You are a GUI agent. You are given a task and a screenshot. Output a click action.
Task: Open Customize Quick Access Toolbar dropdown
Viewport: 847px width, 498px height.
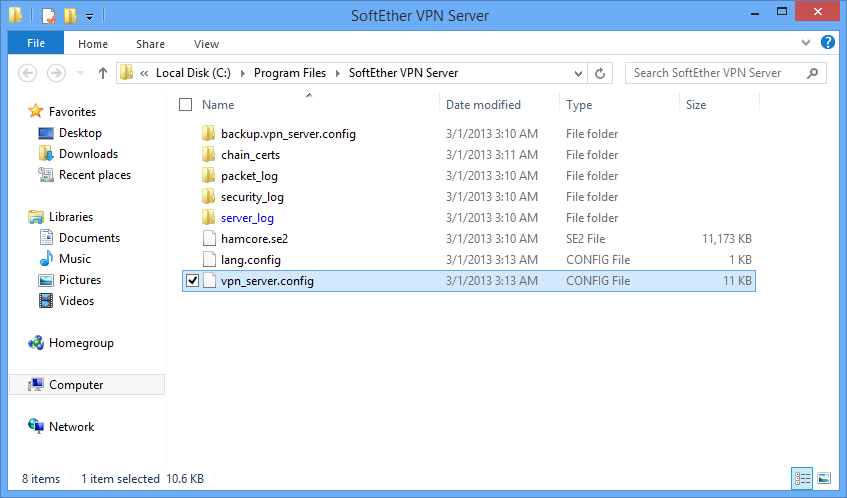[x=90, y=17]
